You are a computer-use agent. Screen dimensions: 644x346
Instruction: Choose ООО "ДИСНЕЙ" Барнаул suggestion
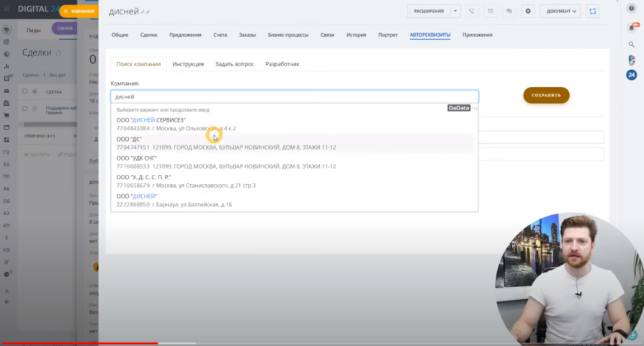(x=295, y=201)
